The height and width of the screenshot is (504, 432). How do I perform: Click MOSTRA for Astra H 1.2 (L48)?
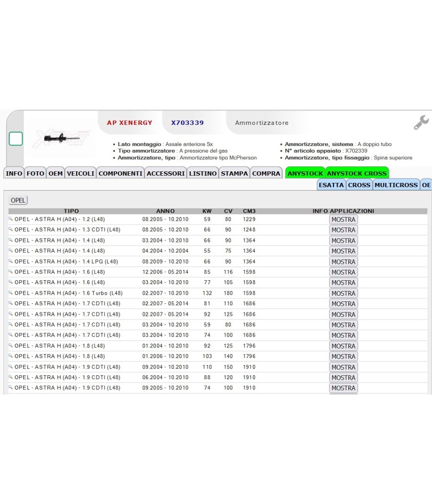tap(344, 219)
